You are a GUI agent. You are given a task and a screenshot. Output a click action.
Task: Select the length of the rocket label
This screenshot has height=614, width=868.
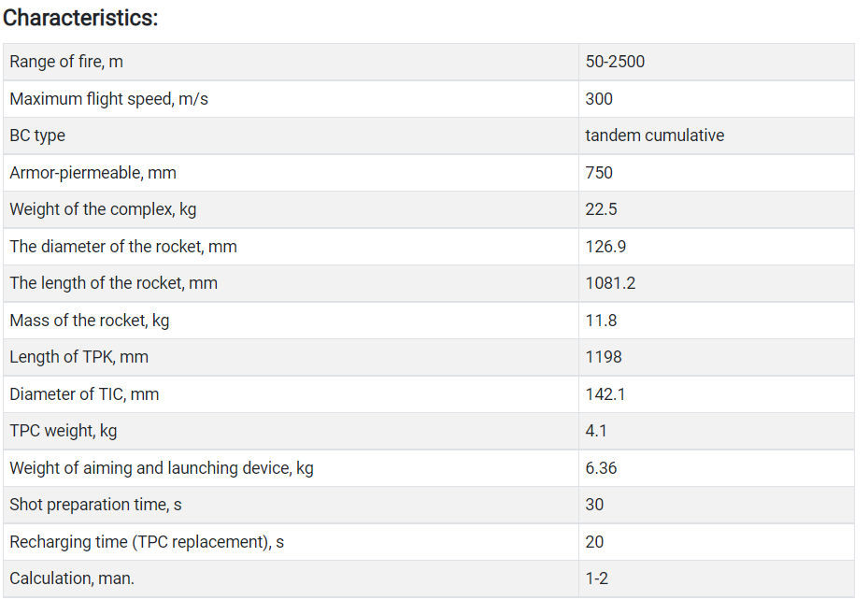pyautogui.click(x=113, y=283)
